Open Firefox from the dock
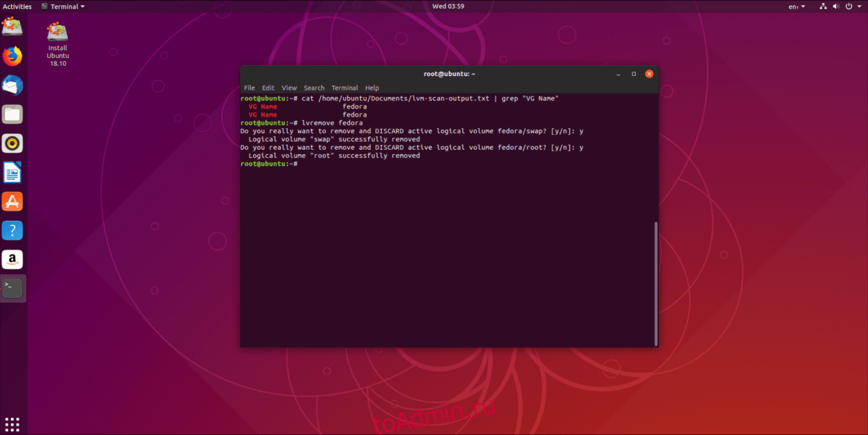 (12, 56)
